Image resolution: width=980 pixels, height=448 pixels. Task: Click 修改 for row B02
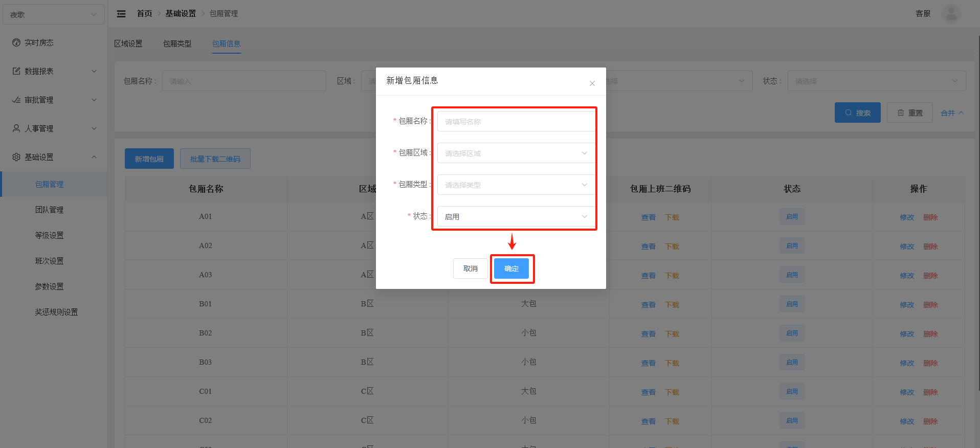pos(907,334)
